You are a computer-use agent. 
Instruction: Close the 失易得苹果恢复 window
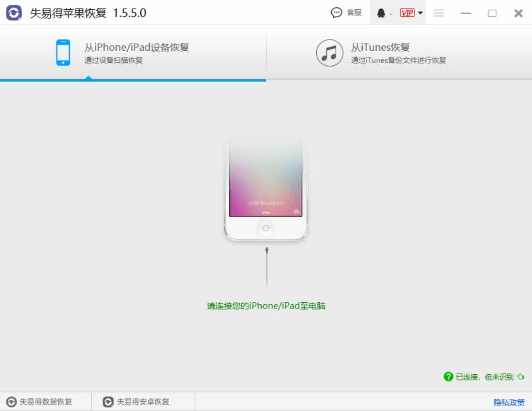pos(518,13)
